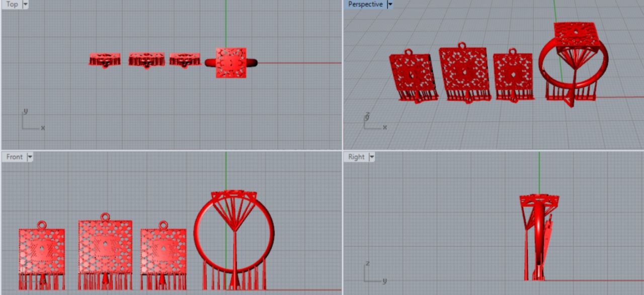Select the leftmost pendant in Perspective view
Image resolution: width=644 pixels, height=295 pixels.
pos(413,76)
